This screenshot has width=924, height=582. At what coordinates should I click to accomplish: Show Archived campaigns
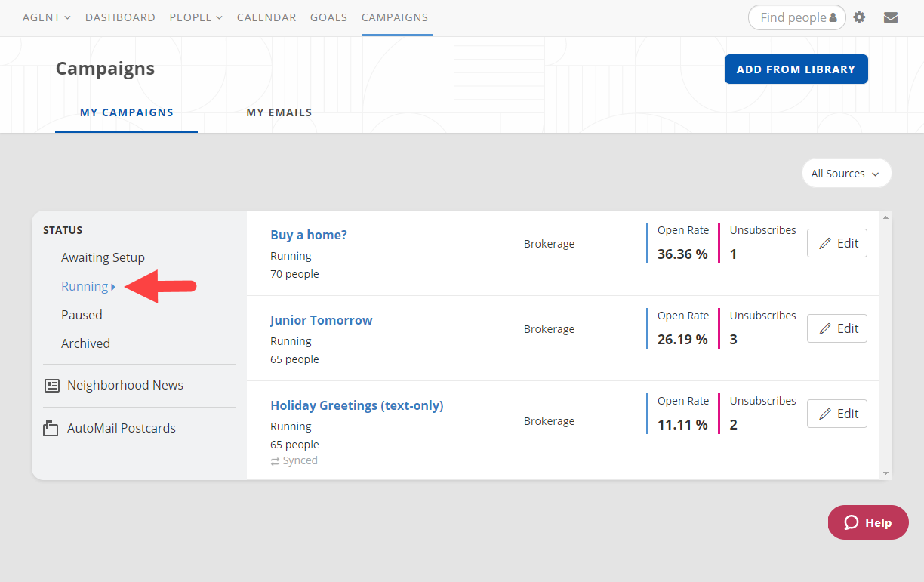[85, 343]
